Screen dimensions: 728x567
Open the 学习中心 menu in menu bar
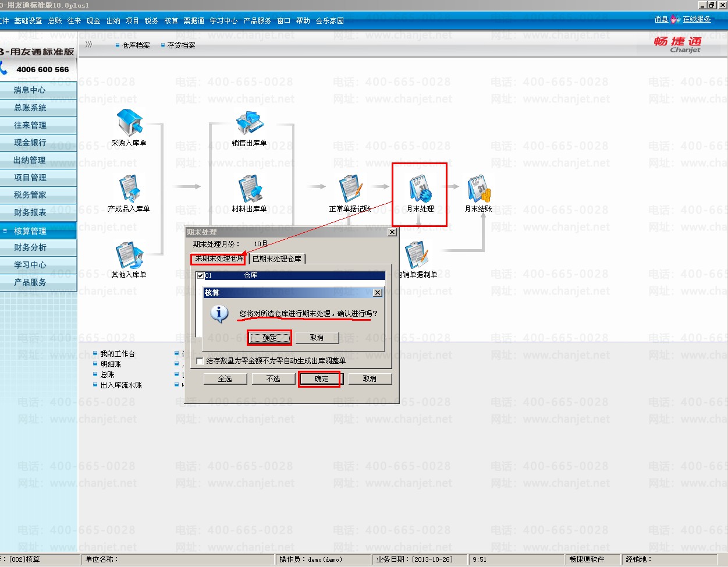pos(224,21)
